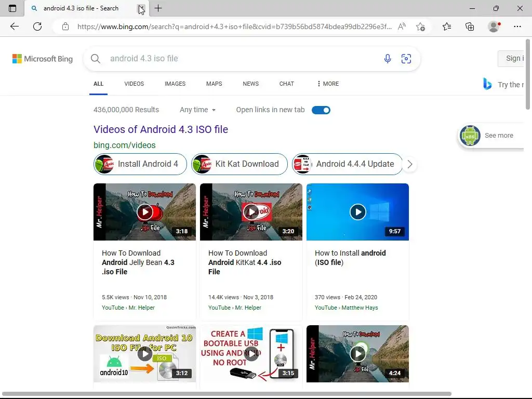This screenshot has height=399, width=532.
Task: Select Kit Kat Download chip
Action: coord(239,164)
